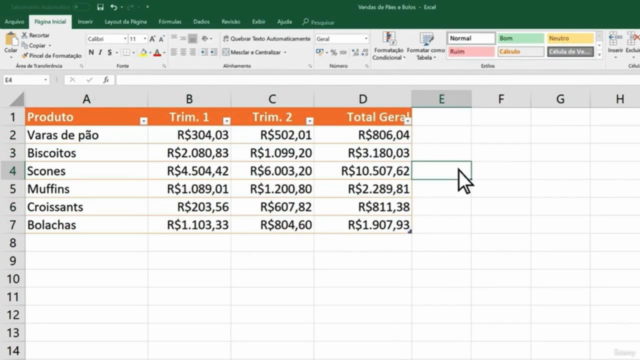Click the align right icon
This screenshot has height=360, width=640.
[193, 52]
